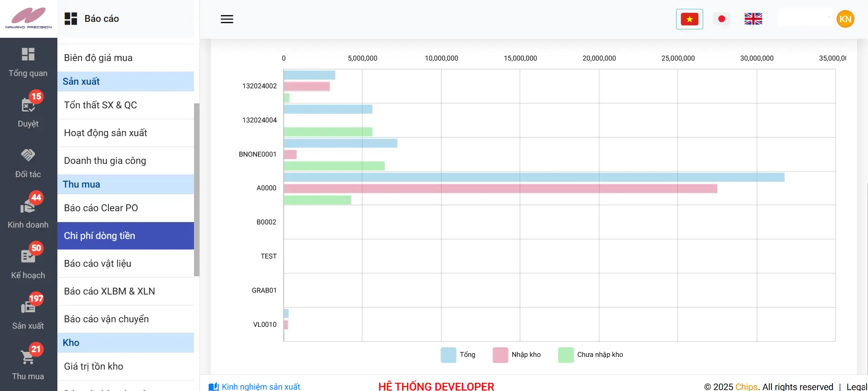868x391 pixels.
Task: Open the Thu mua purchasing cart icon
Action: (28, 358)
